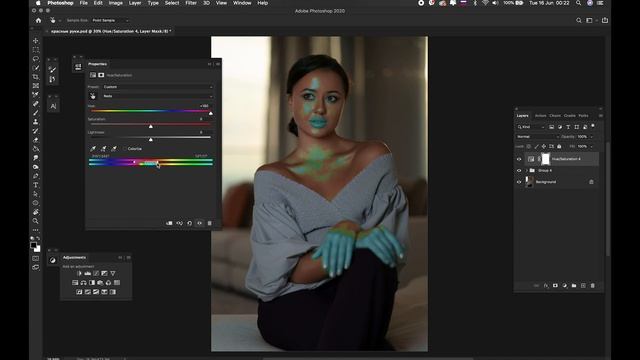Click the on-image adjustment hand tool
Screen dimensions: 640x360
pyautogui.click(x=93, y=96)
